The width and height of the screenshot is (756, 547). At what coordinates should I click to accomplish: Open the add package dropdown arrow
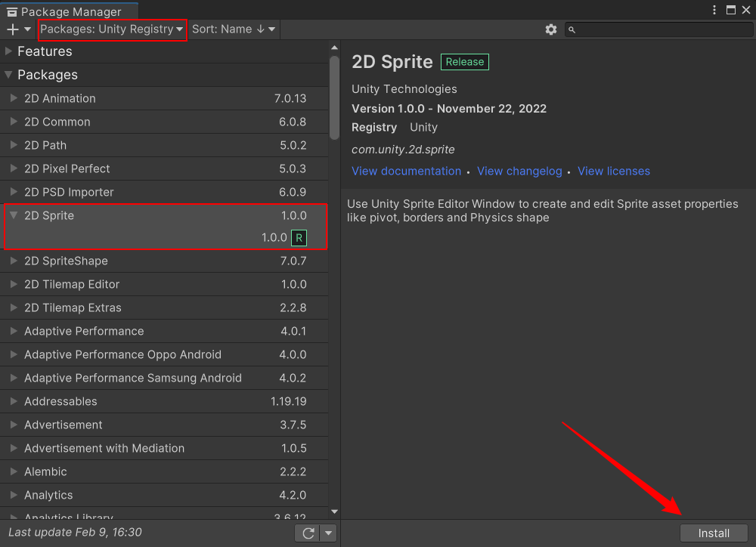27,29
